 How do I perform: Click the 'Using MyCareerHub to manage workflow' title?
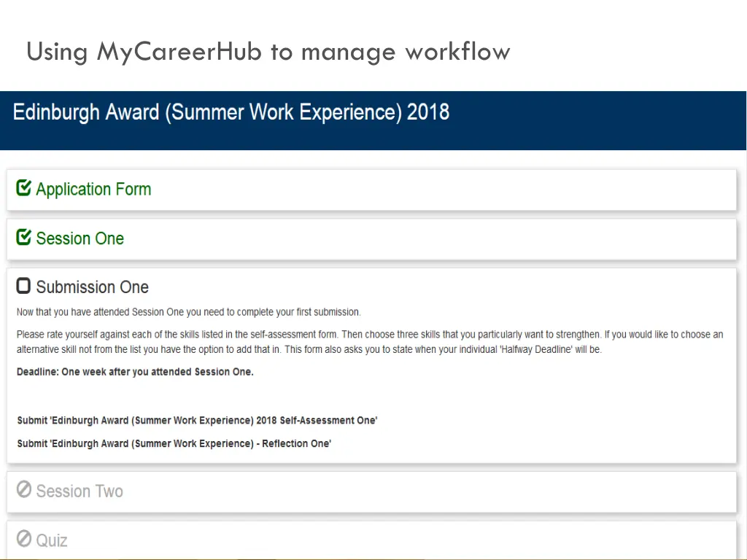click(x=268, y=52)
